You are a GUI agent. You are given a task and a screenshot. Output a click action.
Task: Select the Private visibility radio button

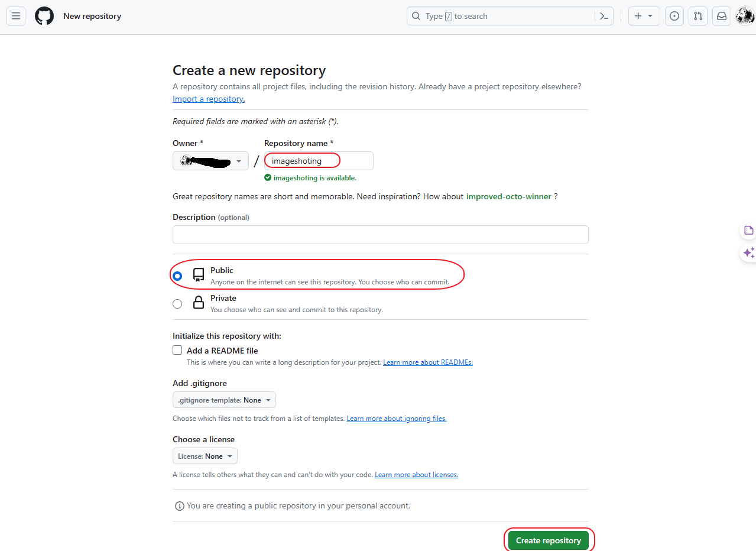pyautogui.click(x=177, y=304)
